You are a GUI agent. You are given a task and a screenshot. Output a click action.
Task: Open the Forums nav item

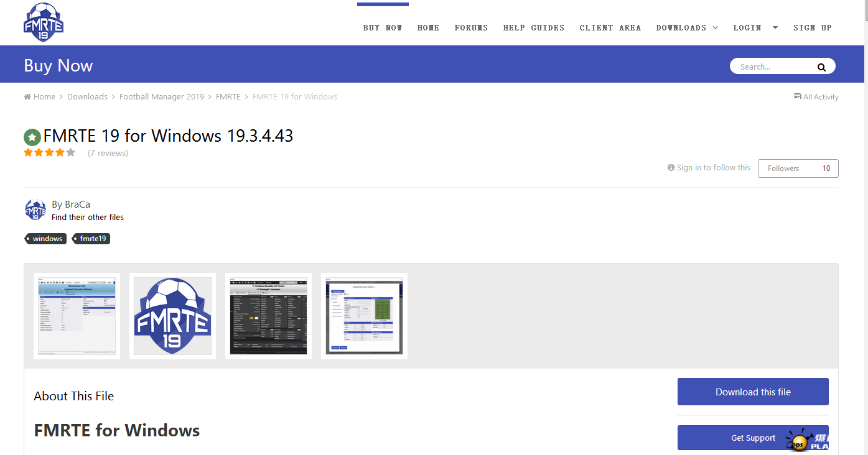pyautogui.click(x=471, y=27)
